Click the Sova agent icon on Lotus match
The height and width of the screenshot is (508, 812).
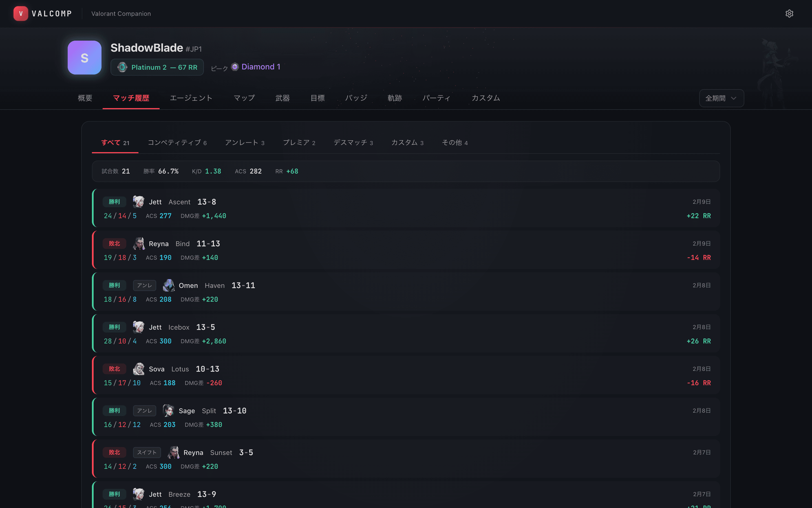(139, 369)
